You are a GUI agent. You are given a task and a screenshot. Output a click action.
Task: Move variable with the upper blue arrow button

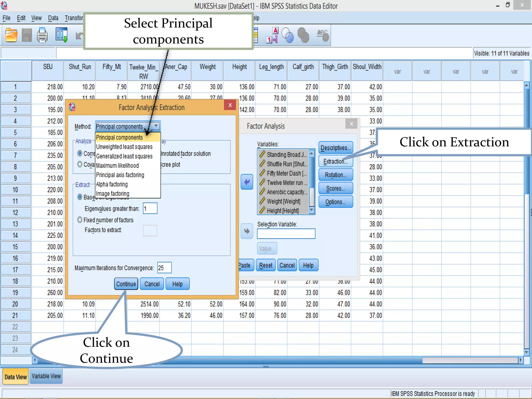coord(247,182)
